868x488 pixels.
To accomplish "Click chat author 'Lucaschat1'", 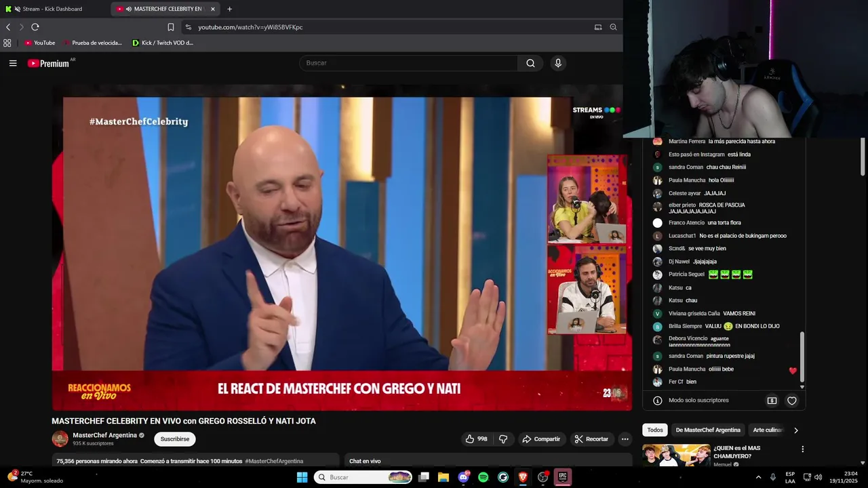I will click(x=682, y=236).
